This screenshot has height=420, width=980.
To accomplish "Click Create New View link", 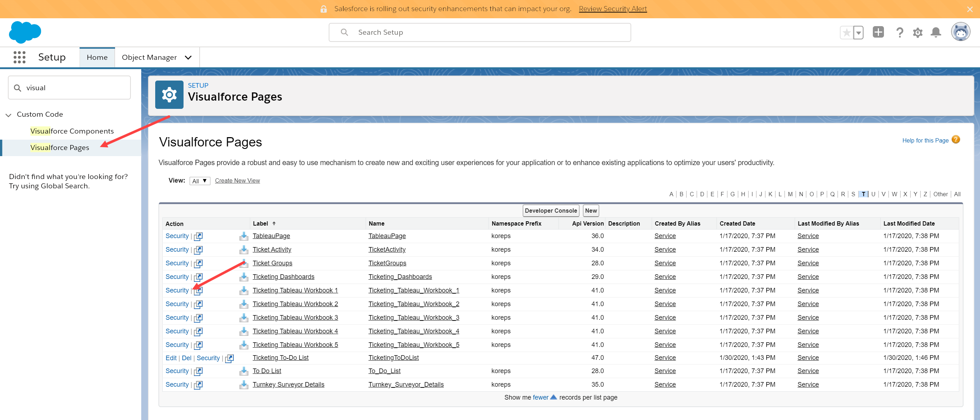I will (x=237, y=180).
